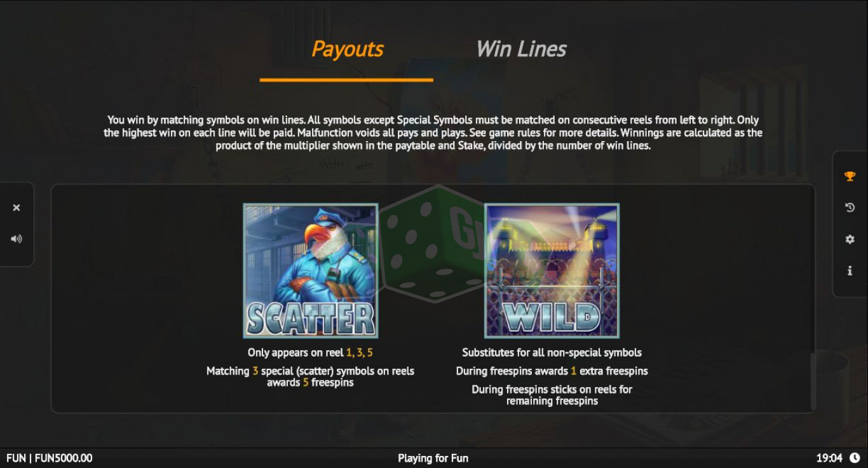Open the game info icon
The image size is (868, 468).
[x=850, y=271]
